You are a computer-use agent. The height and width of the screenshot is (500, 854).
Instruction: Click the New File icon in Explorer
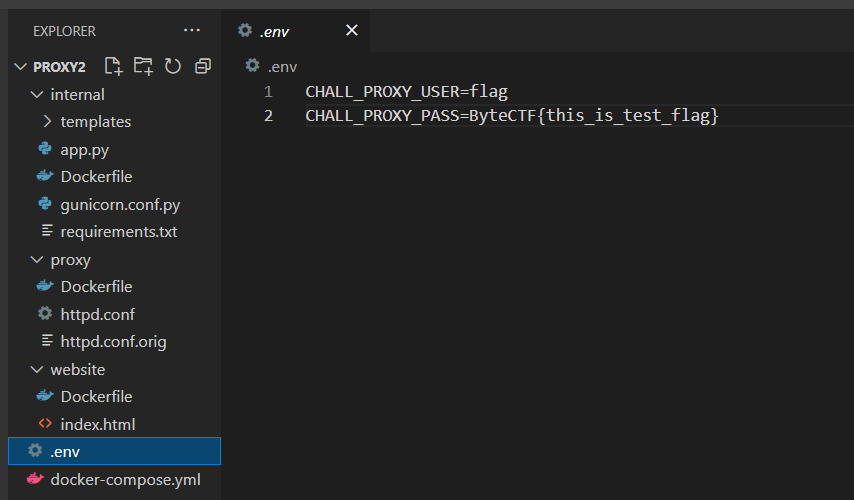[114, 66]
